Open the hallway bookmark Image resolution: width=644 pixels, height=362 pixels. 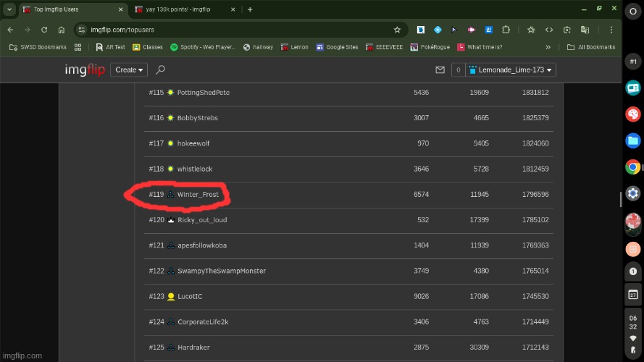pos(258,47)
